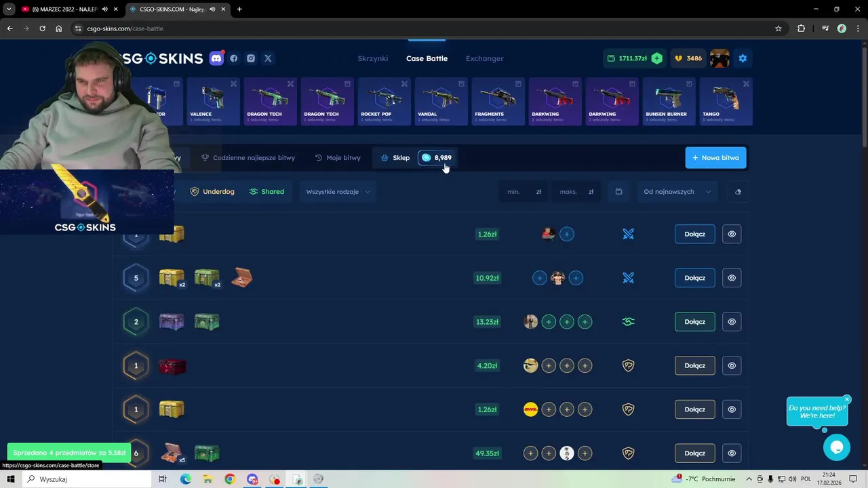Toggle the Shared mode filter
This screenshot has height=488, width=868.
(x=267, y=192)
